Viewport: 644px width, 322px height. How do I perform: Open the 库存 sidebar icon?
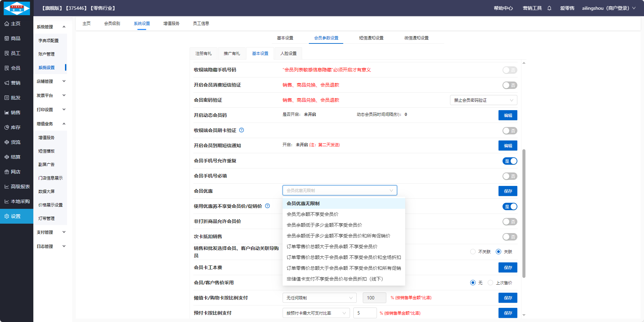click(x=7, y=127)
